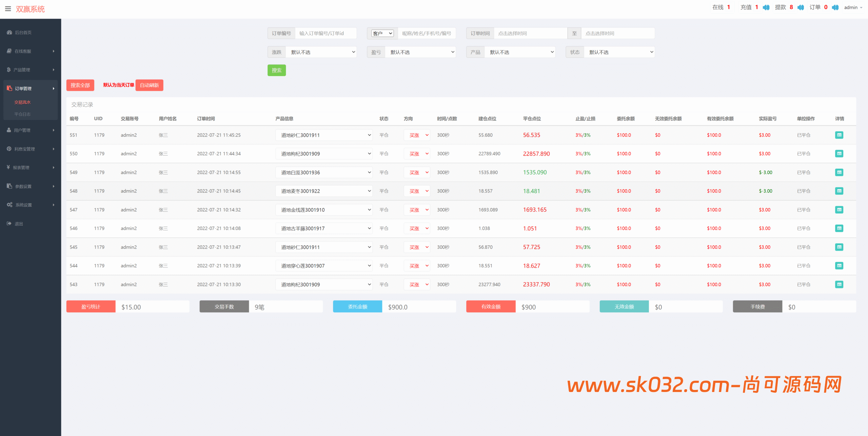Mute the 提款 notification speaker icon

click(801, 7)
